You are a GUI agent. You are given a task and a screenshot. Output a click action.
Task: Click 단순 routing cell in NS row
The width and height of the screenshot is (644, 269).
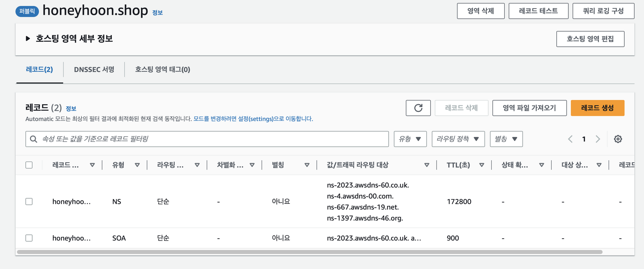tap(163, 202)
